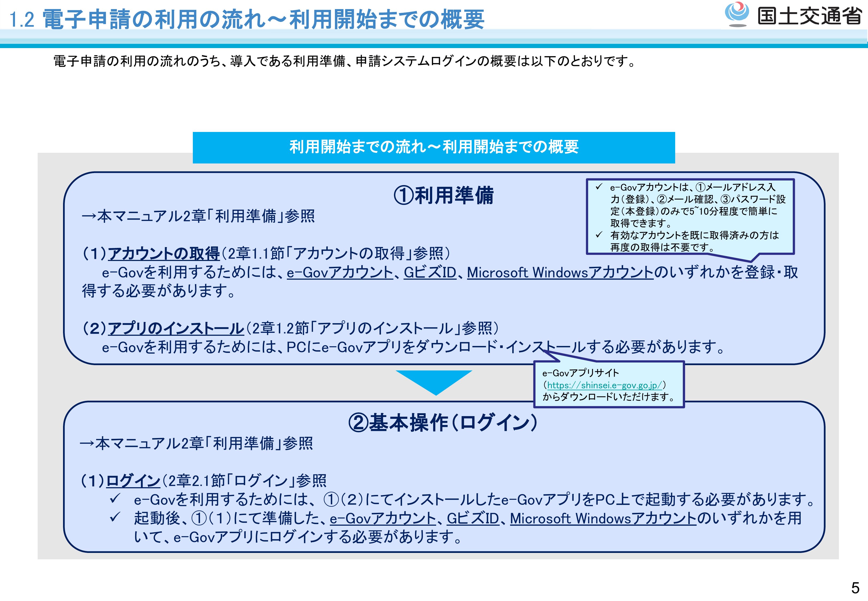The image size is (868, 601).
Task: Click the アカウントの取得 underlined heading
Action: coord(164,253)
